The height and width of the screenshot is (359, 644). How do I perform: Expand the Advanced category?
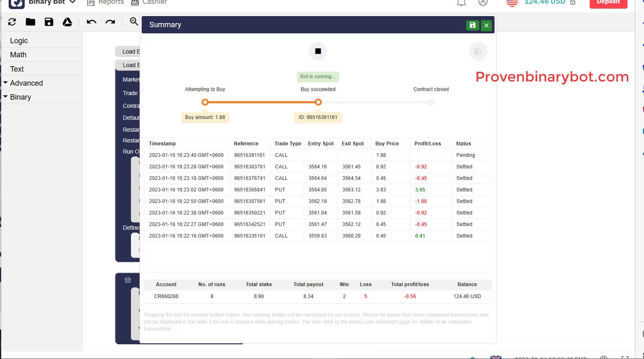coord(26,83)
